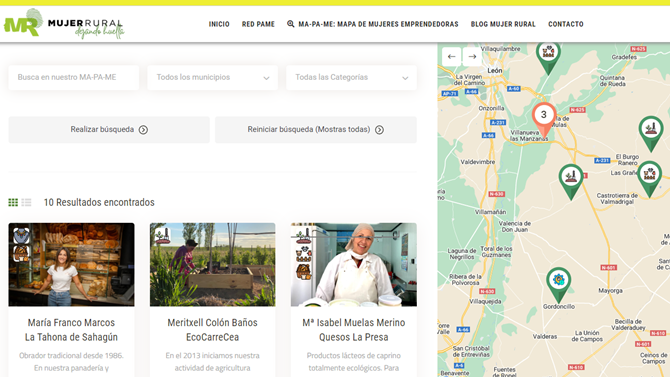Click the green pin east of Valdevimbre
670x377 pixels.
tap(571, 181)
